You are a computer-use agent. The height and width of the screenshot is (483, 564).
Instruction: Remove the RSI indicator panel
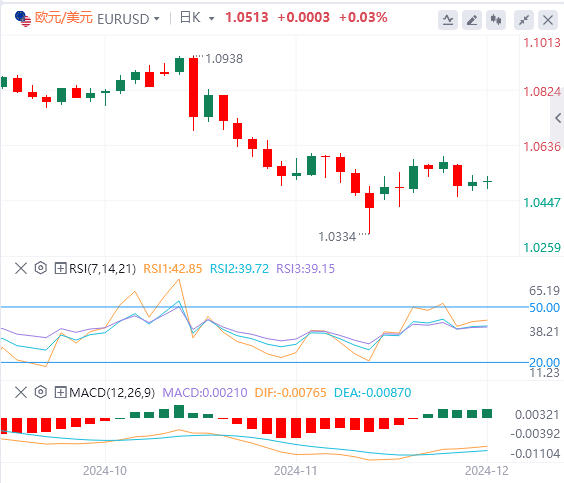(x=21, y=268)
